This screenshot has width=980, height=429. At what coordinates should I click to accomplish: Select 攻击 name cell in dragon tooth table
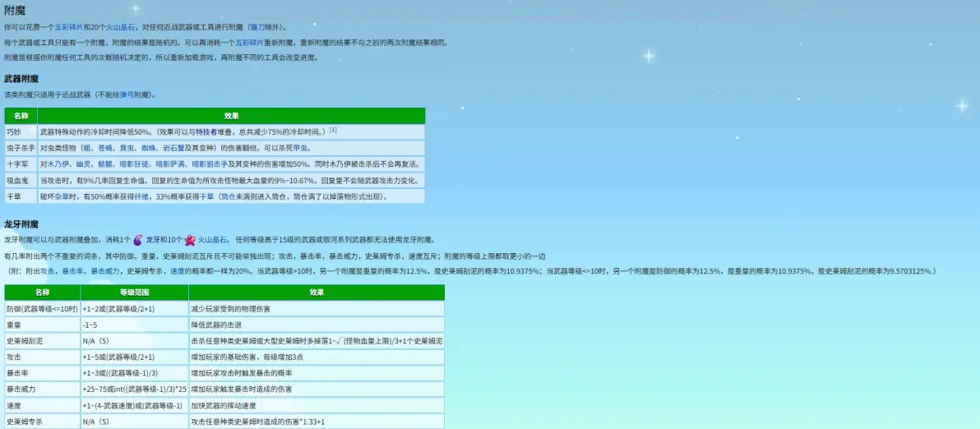(42, 357)
